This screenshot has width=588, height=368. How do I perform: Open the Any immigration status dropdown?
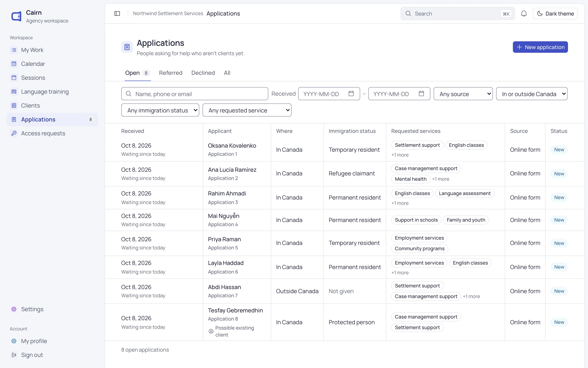160,110
